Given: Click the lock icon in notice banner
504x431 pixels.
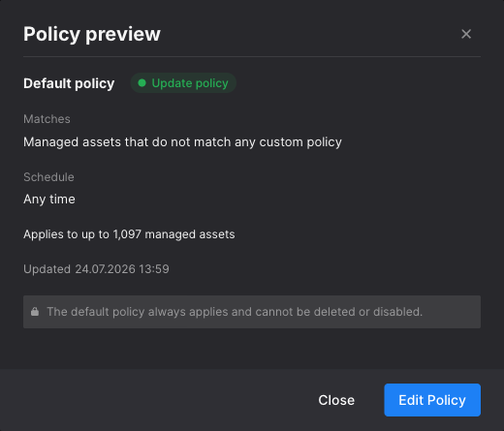Looking at the screenshot, I should point(35,312).
